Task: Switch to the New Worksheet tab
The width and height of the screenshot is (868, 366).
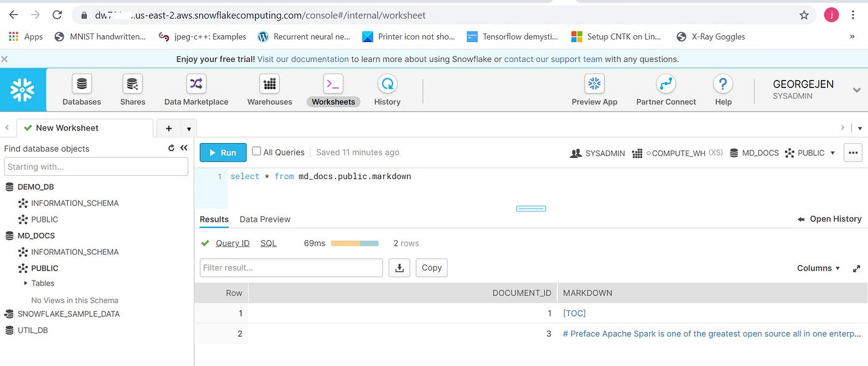Action: (84, 128)
